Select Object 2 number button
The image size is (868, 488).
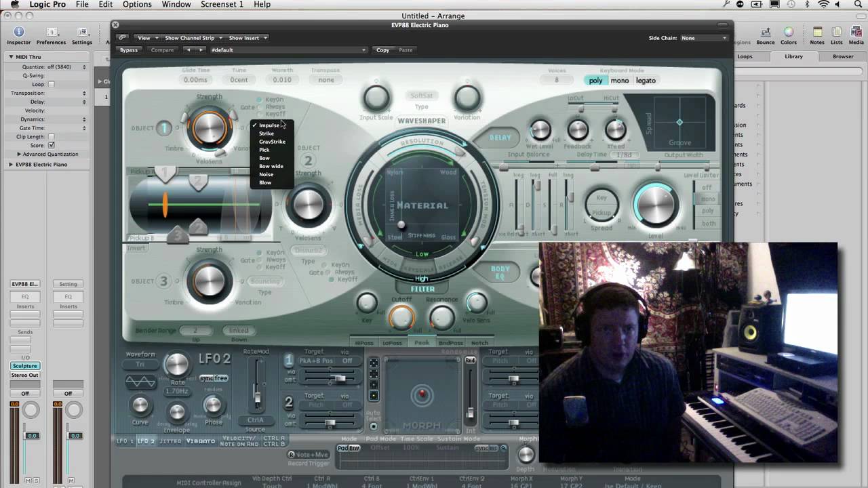coord(308,161)
